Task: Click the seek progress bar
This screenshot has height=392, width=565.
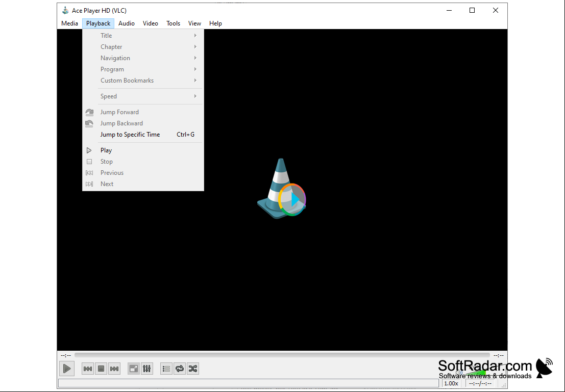Action: click(x=282, y=355)
